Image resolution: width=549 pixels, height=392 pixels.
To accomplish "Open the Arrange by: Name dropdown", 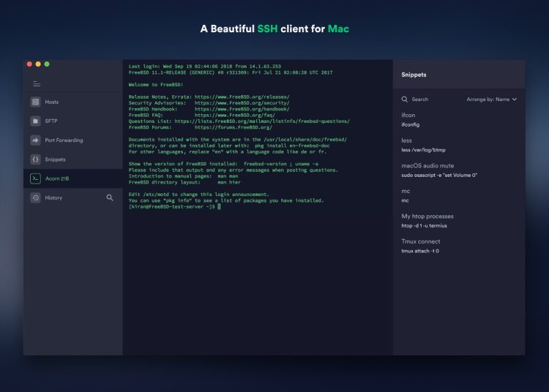I will coord(492,99).
